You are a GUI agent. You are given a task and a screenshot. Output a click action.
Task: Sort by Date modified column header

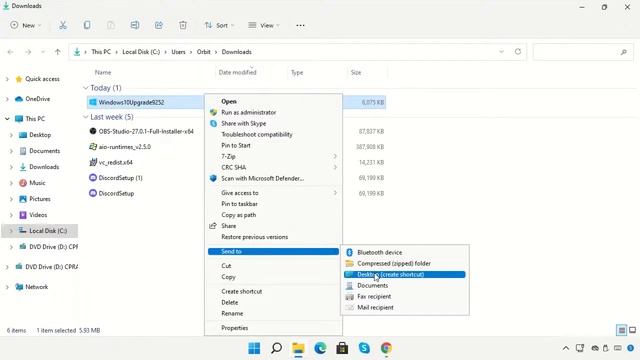tap(237, 72)
